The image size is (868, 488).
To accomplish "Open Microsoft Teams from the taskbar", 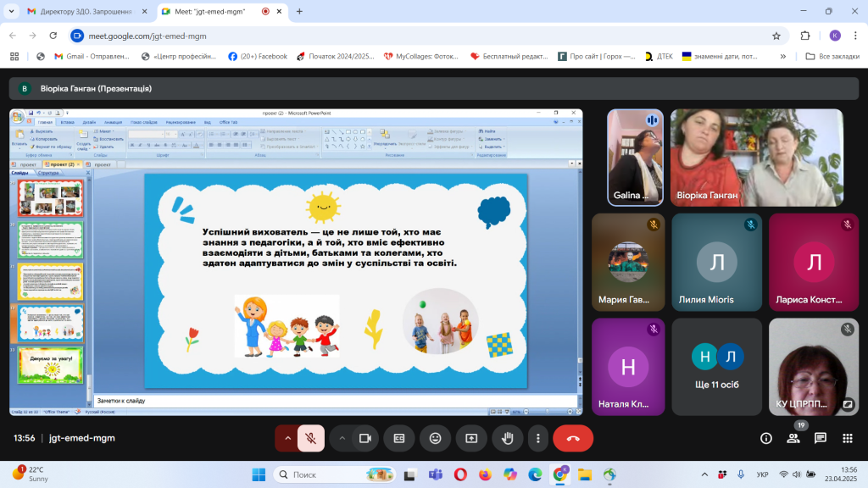I will pyautogui.click(x=435, y=474).
